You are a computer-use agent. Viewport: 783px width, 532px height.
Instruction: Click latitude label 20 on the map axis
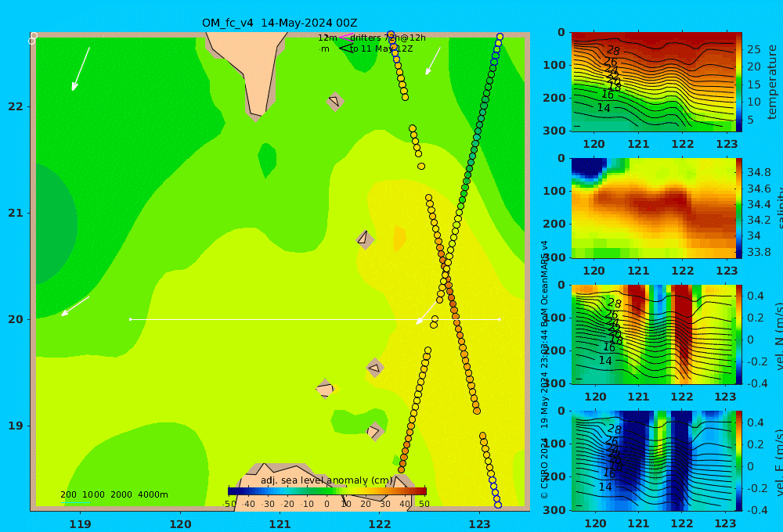(16, 319)
